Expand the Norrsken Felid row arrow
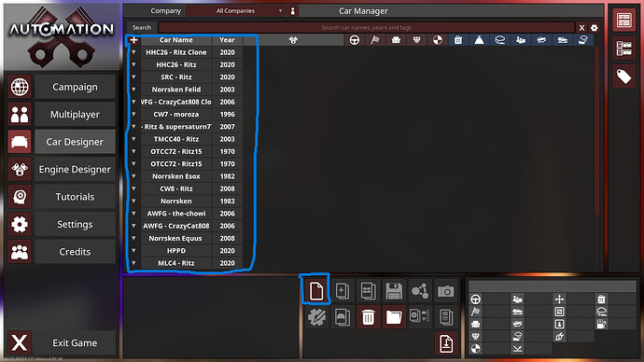The width and height of the screenshot is (644, 362). [133, 90]
